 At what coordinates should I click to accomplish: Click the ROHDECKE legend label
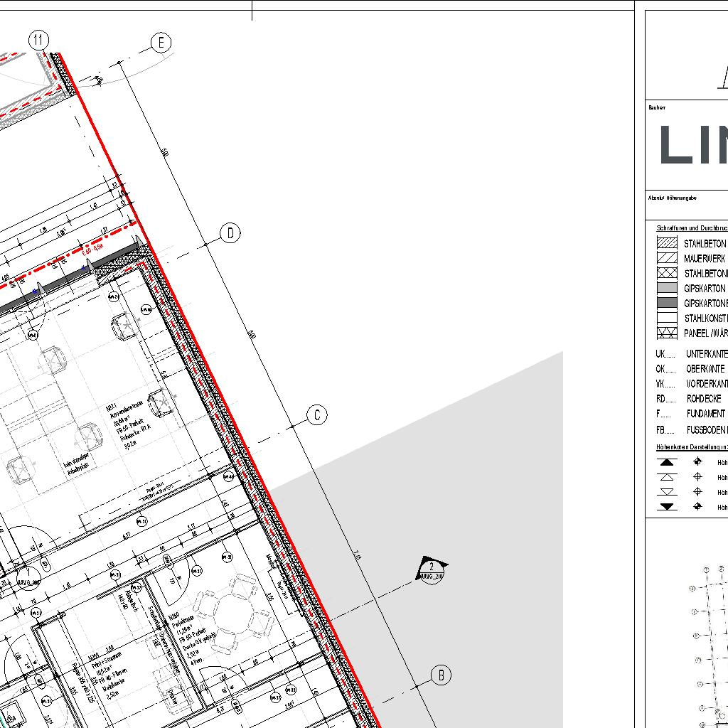(x=704, y=399)
